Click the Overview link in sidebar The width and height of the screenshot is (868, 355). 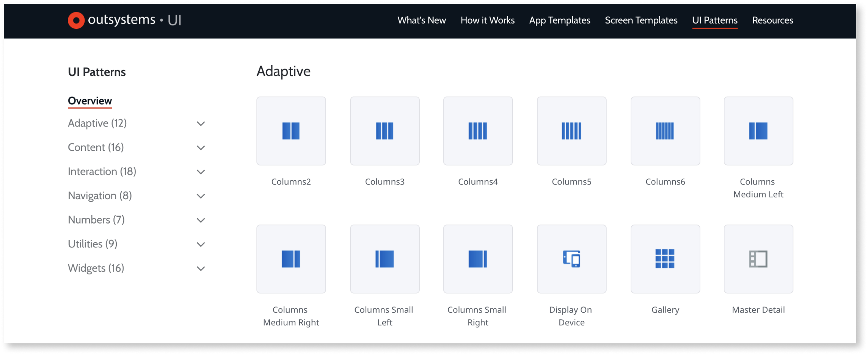pos(89,100)
